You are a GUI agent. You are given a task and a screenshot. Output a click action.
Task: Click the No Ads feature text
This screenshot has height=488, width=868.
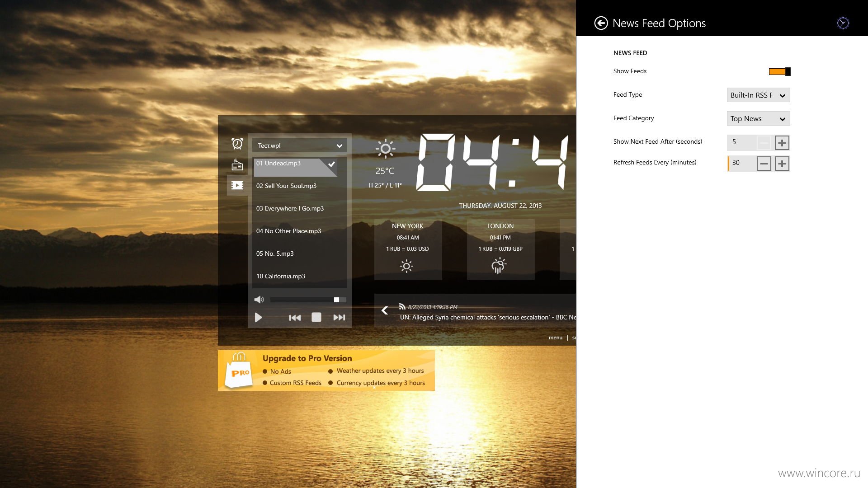pos(280,371)
